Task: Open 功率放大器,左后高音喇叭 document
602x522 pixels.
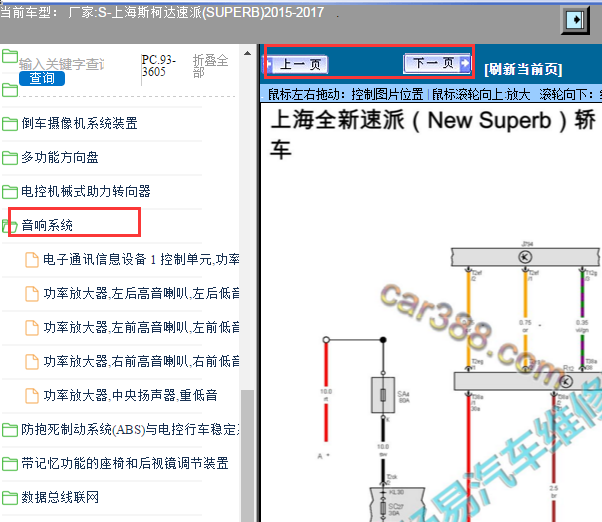Action: 141,293
